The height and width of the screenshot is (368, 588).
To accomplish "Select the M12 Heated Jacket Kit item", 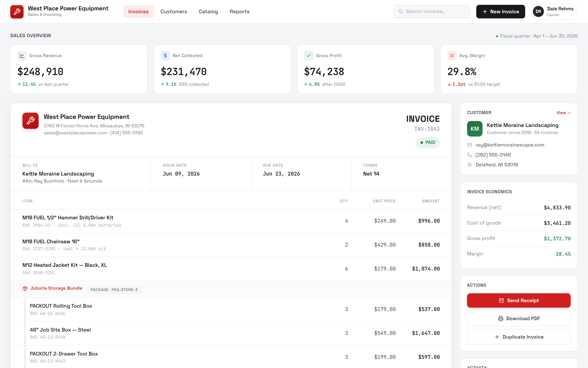I will point(231,269).
